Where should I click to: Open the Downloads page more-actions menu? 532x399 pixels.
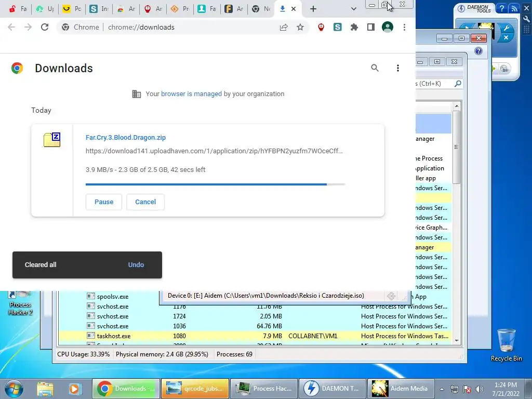[x=397, y=68]
